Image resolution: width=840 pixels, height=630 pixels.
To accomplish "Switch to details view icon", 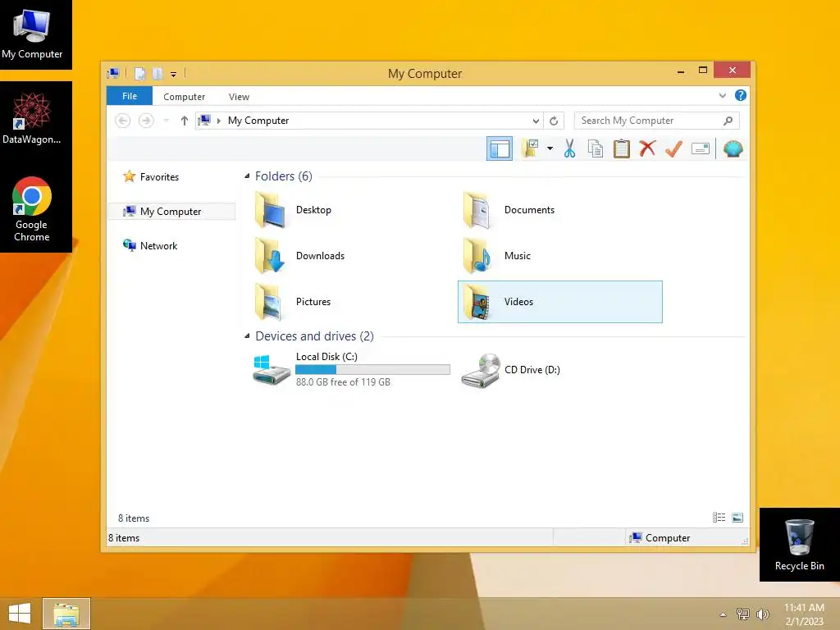I will point(719,517).
